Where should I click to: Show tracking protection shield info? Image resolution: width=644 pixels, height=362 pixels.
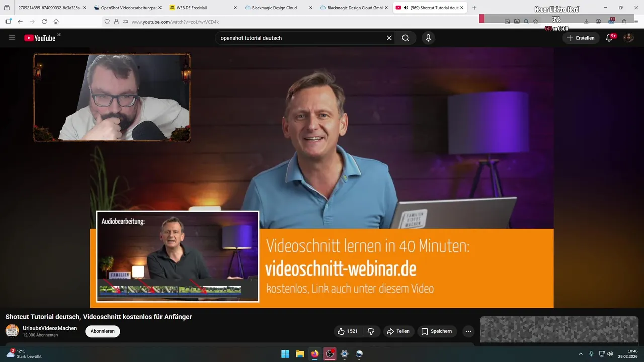coord(107,22)
